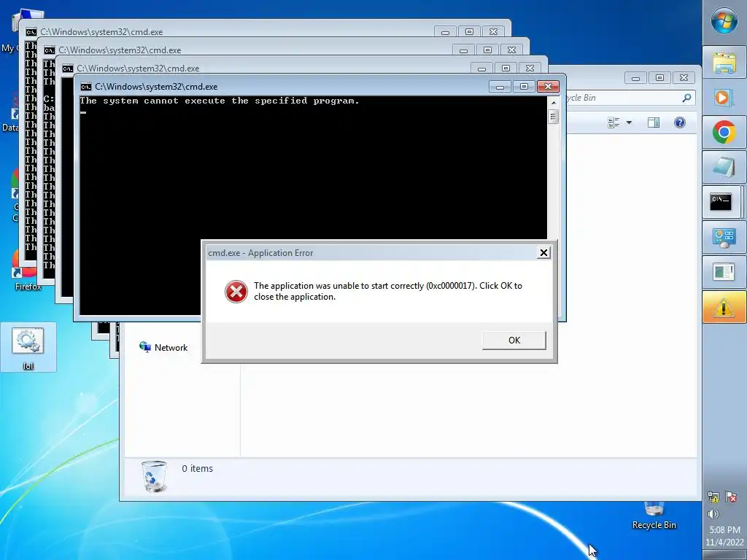Viewport: 747px width, 560px height.
Task: Minimize the Recycle Bin Explorer window
Action: [635, 77]
